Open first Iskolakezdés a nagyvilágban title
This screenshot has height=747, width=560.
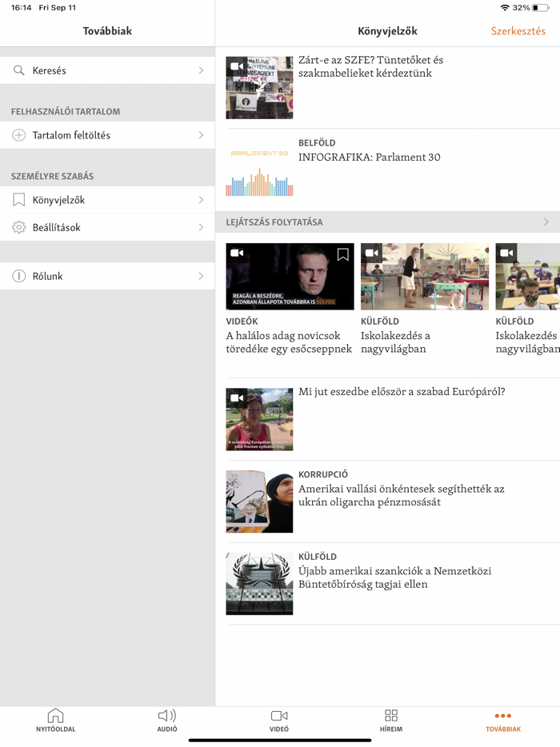(x=395, y=342)
